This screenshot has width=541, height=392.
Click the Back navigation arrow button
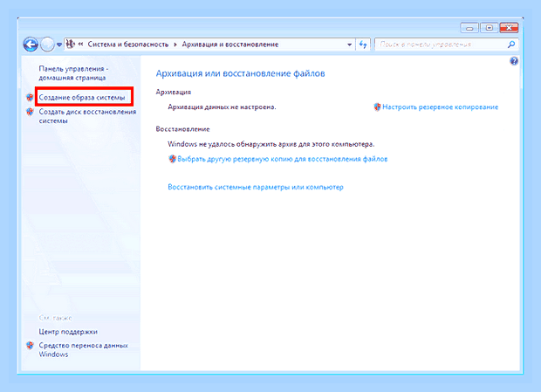[x=31, y=45]
